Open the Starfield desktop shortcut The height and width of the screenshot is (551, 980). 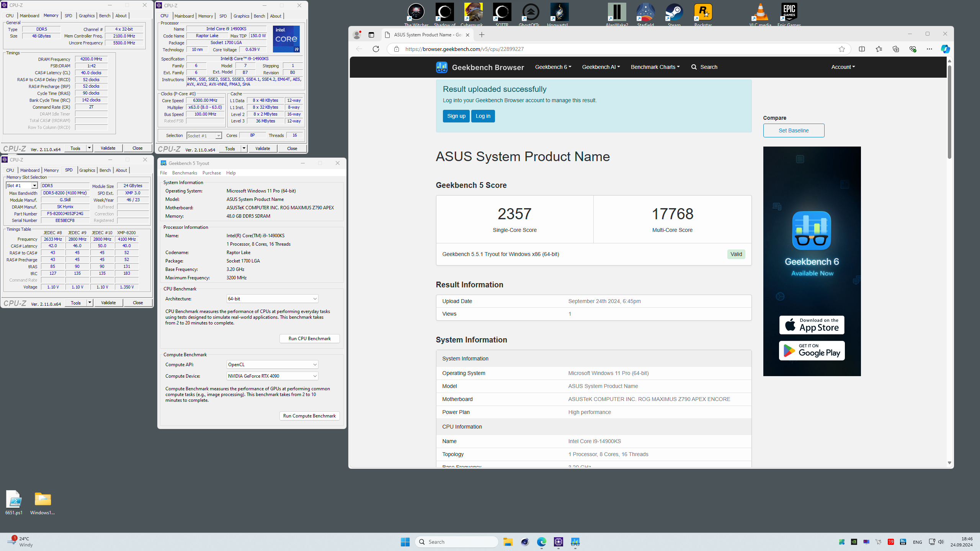[645, 15]
